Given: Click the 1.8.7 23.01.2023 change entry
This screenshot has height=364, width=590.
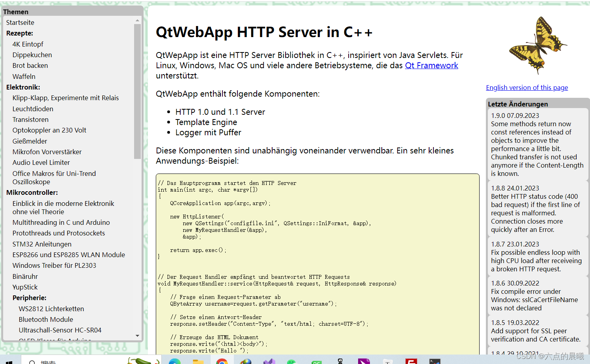Looking at the screenshot, I should (537, 256).
